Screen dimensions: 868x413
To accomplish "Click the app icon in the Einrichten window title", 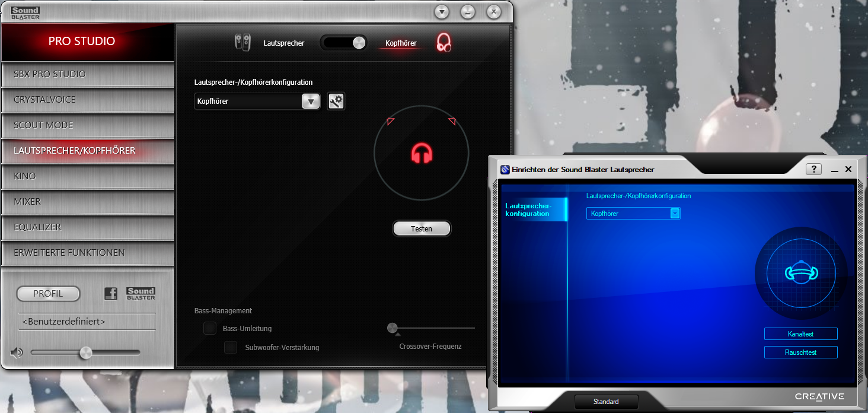I will pos(505,170).
